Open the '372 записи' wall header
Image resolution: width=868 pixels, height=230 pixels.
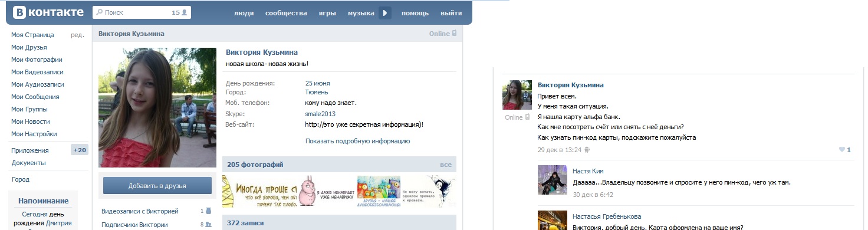coord(245,222)
